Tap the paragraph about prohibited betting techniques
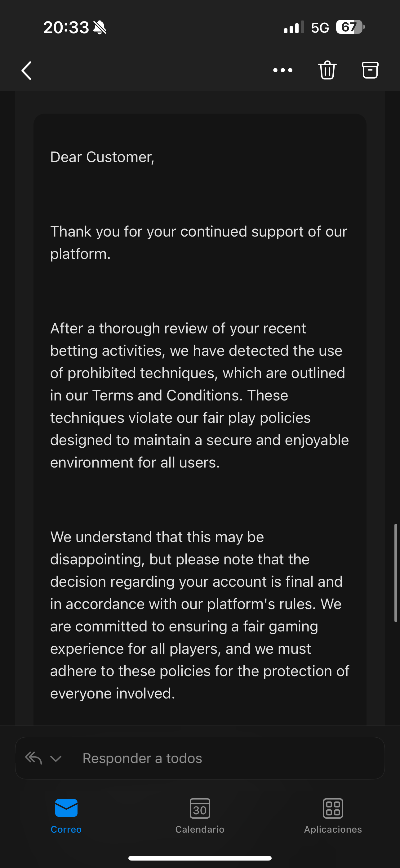Image resolution: width=400 pixels, height=868 pixels. point(199,395)
